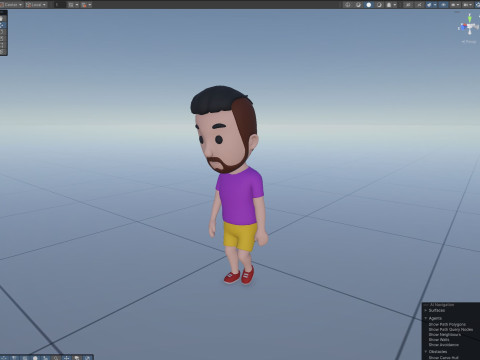This screenshot has width=480, height=360.
Task: Open the scene effects dropdown arrow
Action: [435, 5]
